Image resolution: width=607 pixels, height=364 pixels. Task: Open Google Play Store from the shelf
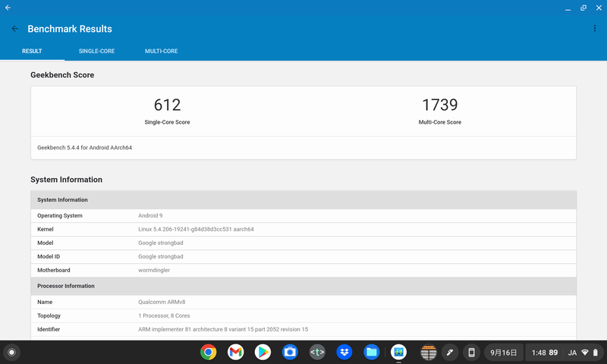(263, 353)
